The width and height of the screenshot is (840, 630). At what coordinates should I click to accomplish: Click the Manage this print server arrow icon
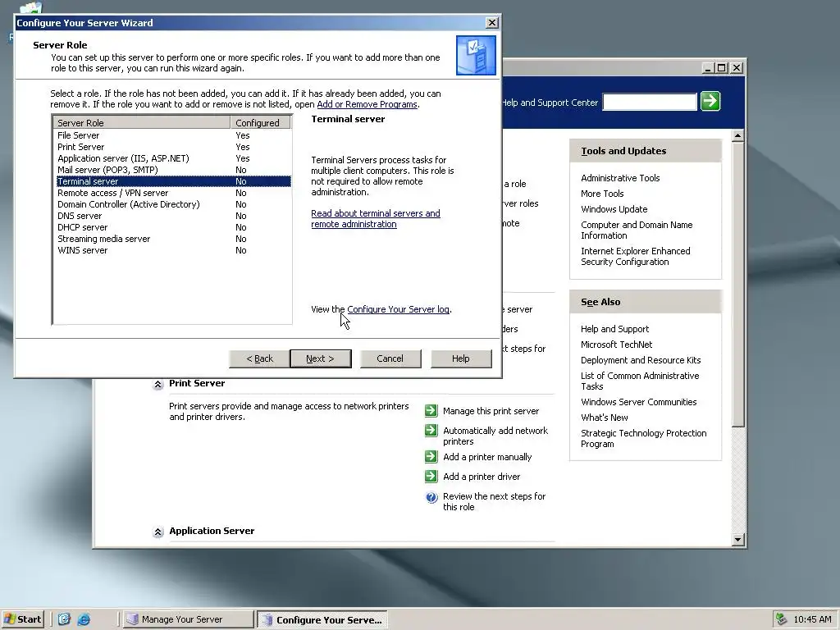pyautogui.click(x=431, y=411)
